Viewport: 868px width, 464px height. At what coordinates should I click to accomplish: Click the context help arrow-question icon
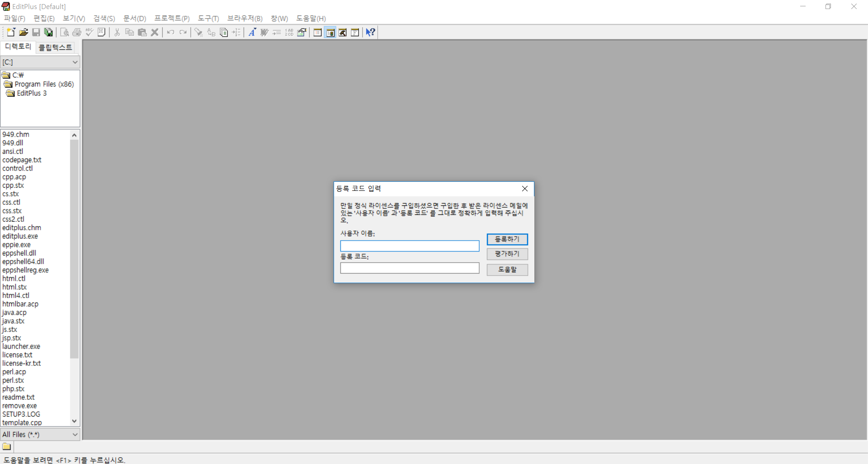[371, 32]
